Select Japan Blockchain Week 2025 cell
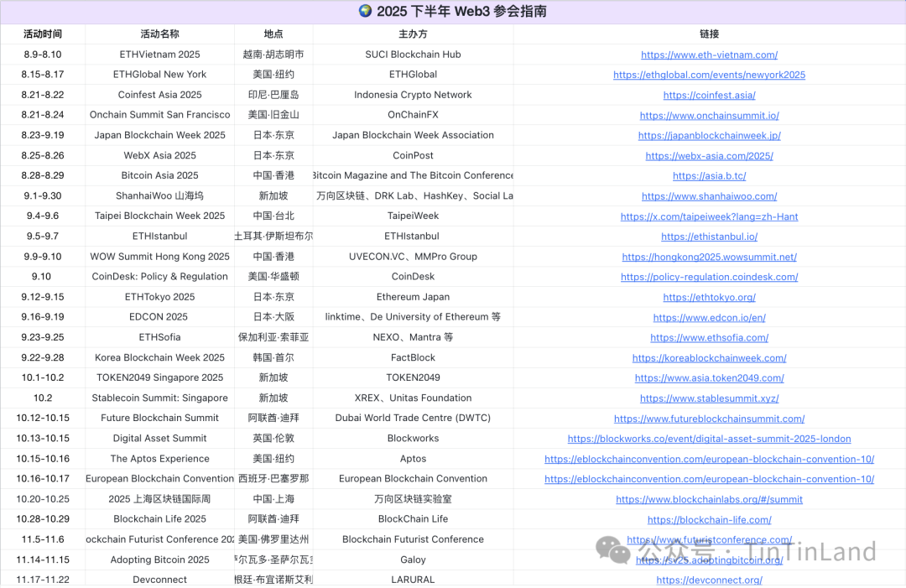The image size is (906, 588). click(160, 135)
